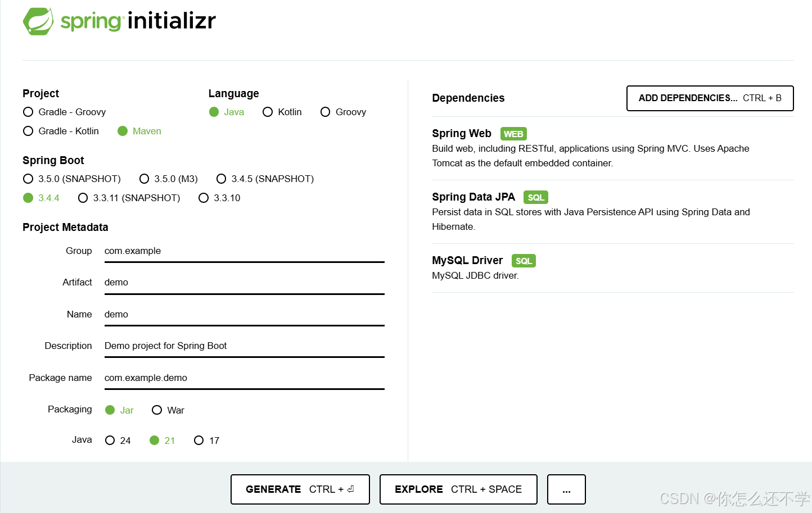812x513 pixels.
Task: Pick Java version 21
Action: (163, 441)
